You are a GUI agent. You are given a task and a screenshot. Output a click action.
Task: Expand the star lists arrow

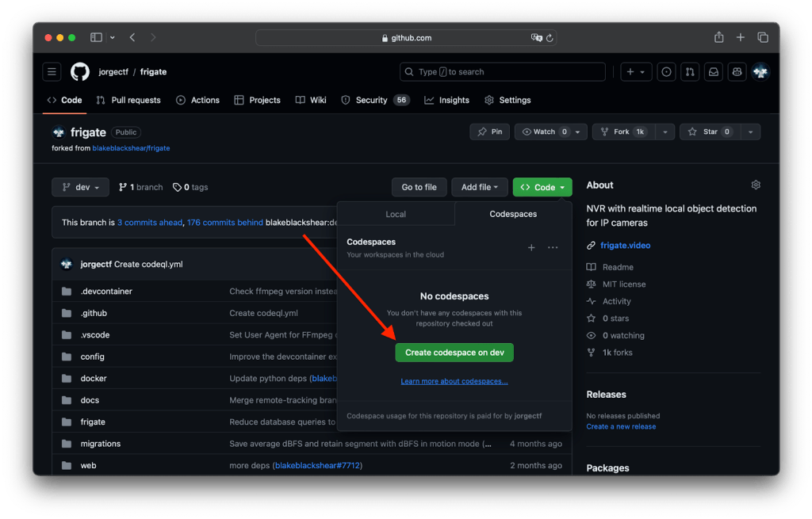750,132
